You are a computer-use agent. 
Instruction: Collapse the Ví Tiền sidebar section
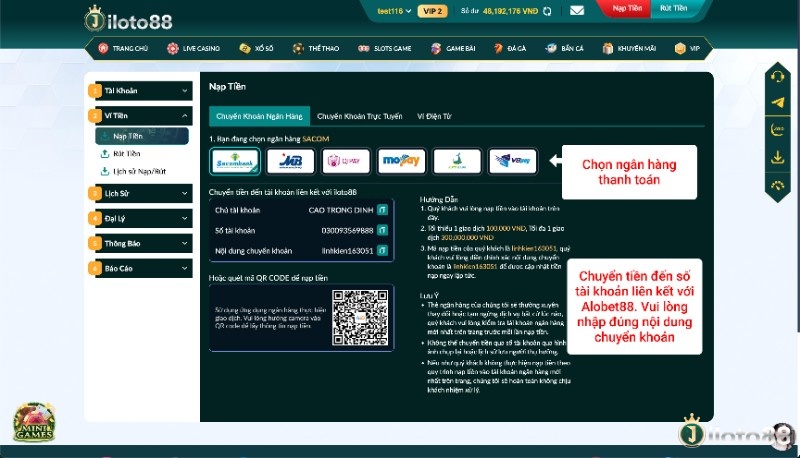140,116
